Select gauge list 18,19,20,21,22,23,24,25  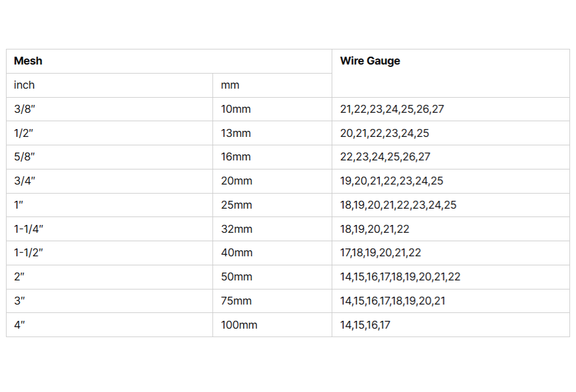pos(451,205)
